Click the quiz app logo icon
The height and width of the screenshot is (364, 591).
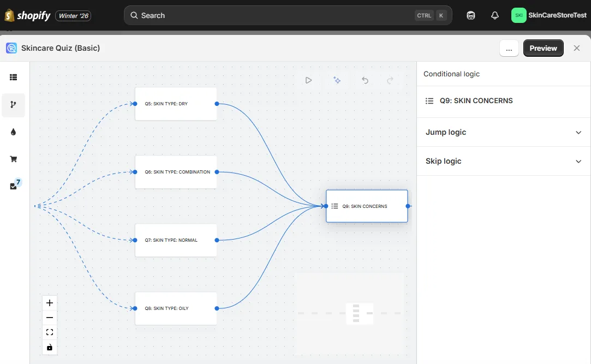point(11,48)
